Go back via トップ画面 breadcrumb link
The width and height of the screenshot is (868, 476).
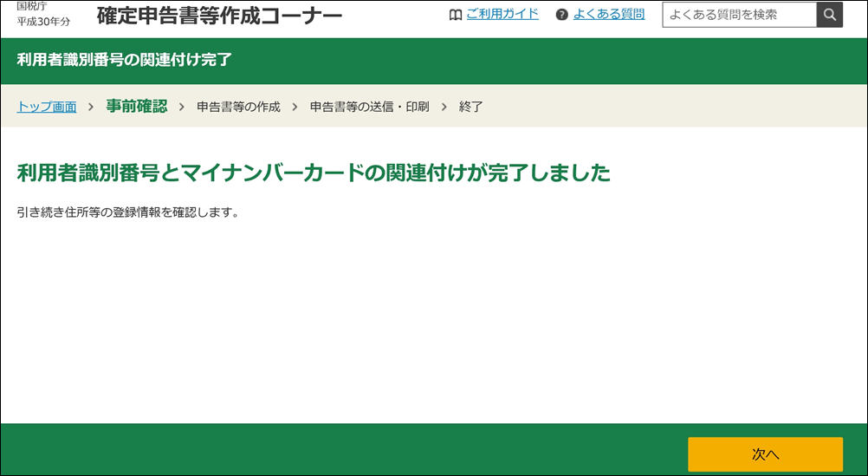click(x=47, y=107)
